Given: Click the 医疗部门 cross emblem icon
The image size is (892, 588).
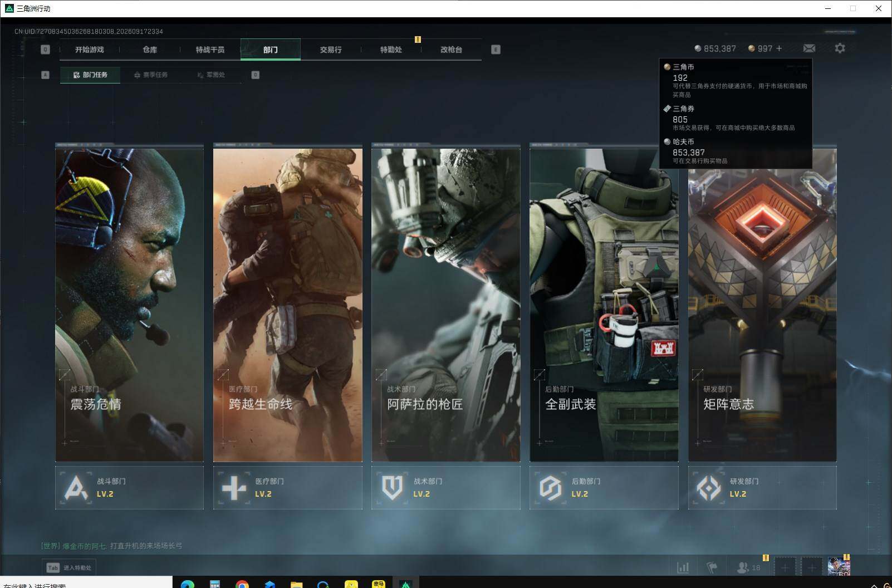Looking at the screenshot, I should coord(234,488).
